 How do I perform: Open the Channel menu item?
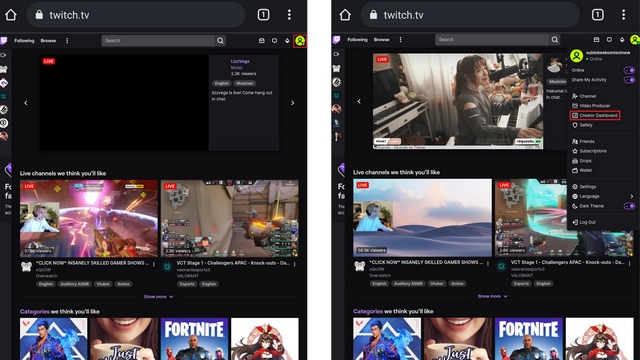click(584, 96)
